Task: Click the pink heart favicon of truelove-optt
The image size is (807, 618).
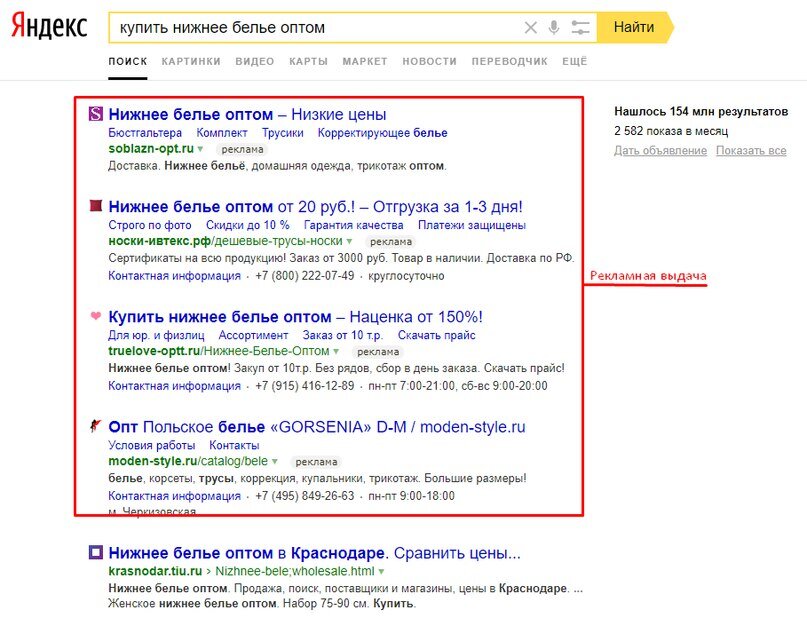Action: [x=96, y=316]
